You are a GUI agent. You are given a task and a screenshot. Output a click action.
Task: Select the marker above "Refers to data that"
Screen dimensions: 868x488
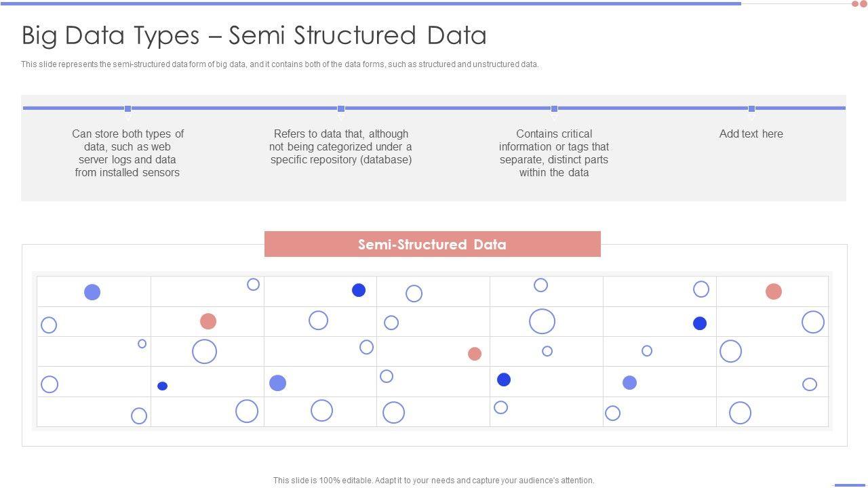tap(341, 108)
